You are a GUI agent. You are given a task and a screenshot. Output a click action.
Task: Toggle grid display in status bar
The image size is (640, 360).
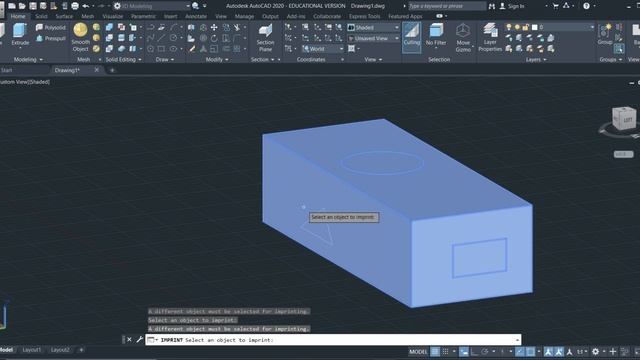pos(435,351)
